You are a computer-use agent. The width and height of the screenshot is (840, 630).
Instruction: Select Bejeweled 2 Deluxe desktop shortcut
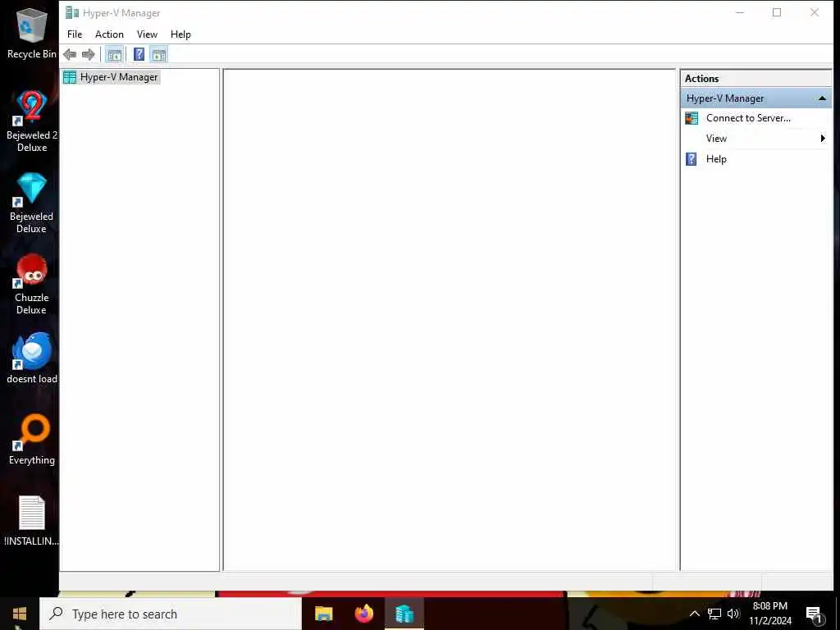tap(32, 121)
